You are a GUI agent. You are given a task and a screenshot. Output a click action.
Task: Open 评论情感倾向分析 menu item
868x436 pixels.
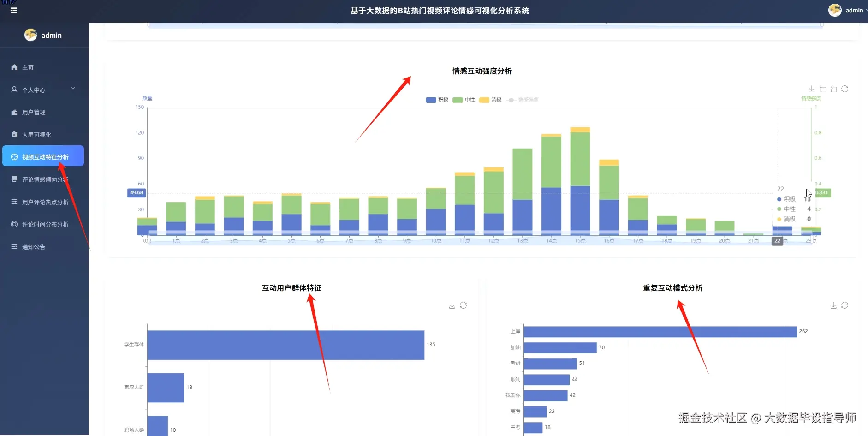click(x=44, y=179)
